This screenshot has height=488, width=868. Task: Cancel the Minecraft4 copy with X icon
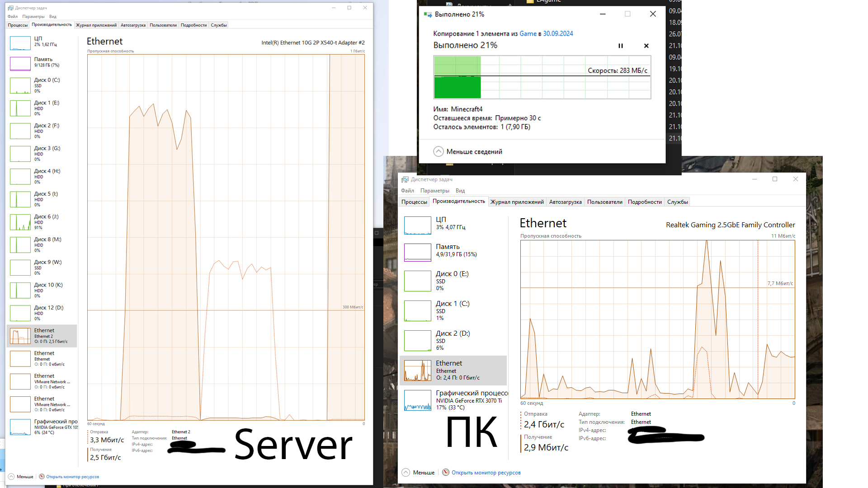(646, 46)
